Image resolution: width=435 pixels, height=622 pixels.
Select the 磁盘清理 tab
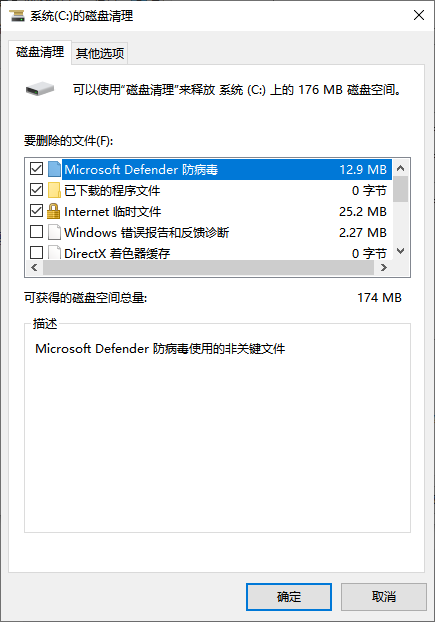(40, 52)
